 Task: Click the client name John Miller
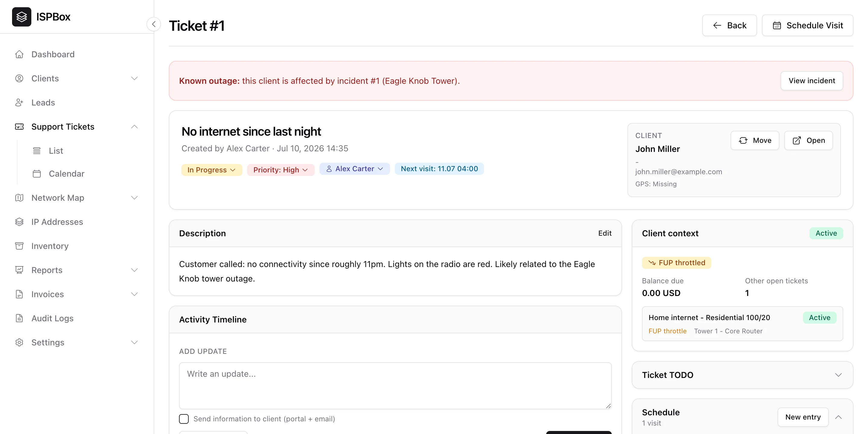tap(657, 149)
